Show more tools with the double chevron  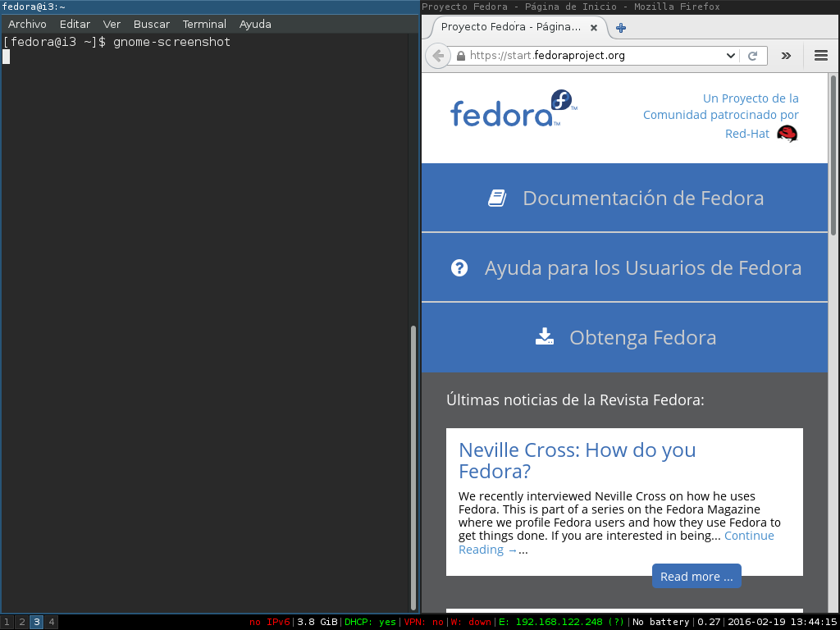click(x=786, y=56)
